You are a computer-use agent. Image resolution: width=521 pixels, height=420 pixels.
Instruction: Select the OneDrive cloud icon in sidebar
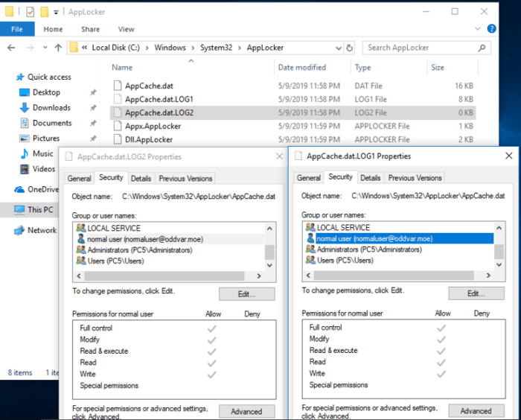(20, 189)
